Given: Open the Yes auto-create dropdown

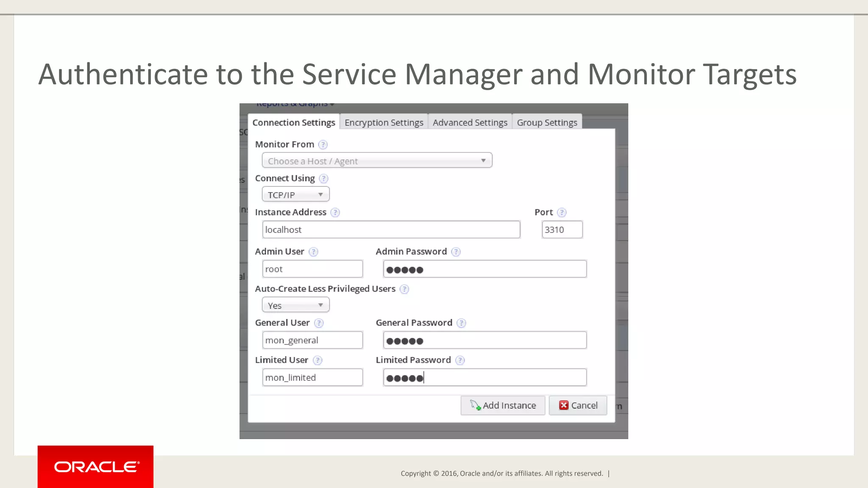Looking at the screenshot, I should (x=295, y=305).
